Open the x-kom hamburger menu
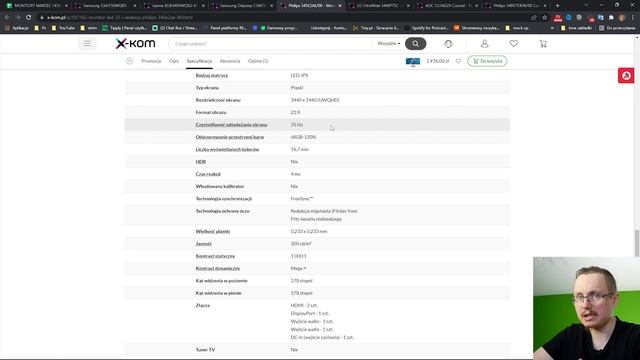This screenshot has width=640, height=360. point(87,44)
